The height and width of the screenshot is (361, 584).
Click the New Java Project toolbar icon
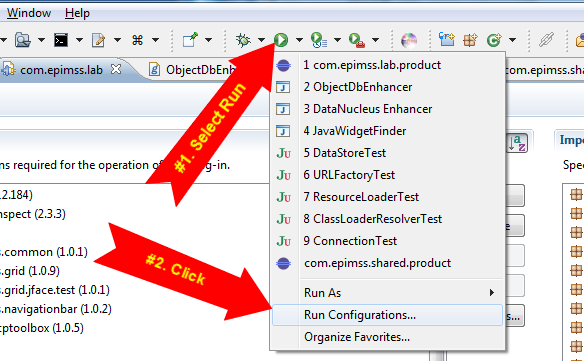[447, 39]
